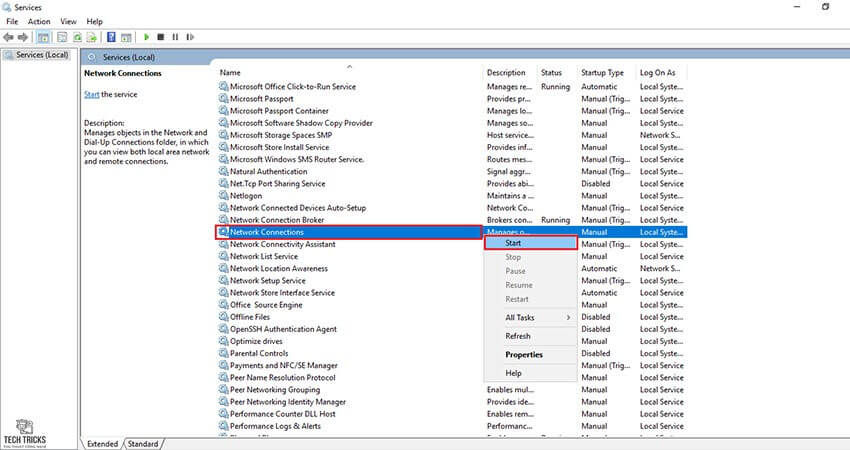The height and width of the screenshot is (450, 850).
Task: Open the Properties toolbar icon
Action: [62, 37]
